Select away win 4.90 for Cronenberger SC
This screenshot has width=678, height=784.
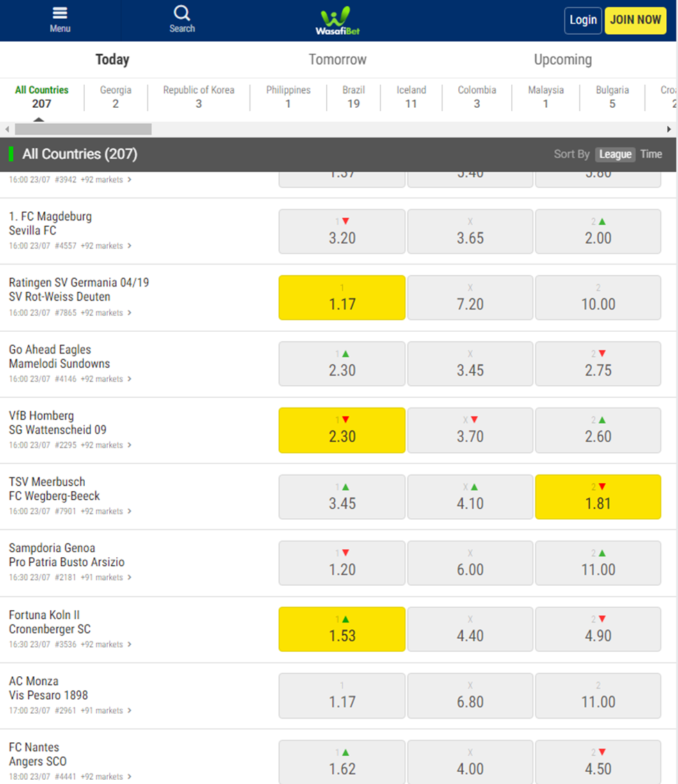click(x=598, y=629)
